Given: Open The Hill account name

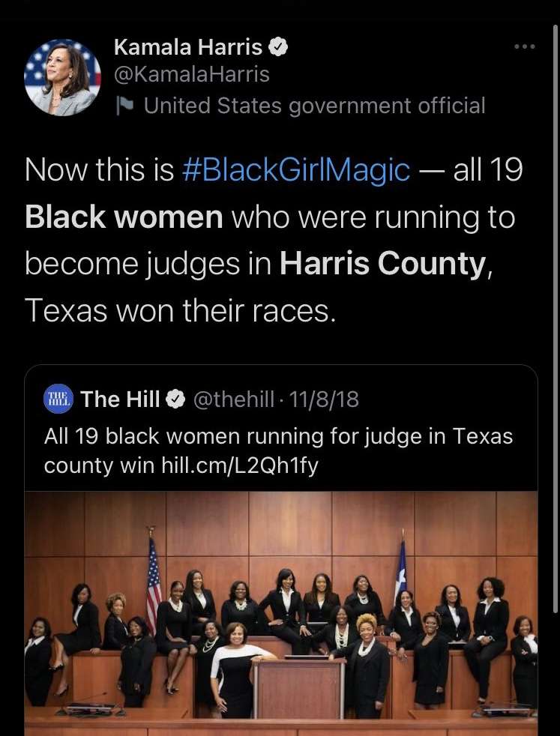Looking at the screenshot, I should point(120,399).
